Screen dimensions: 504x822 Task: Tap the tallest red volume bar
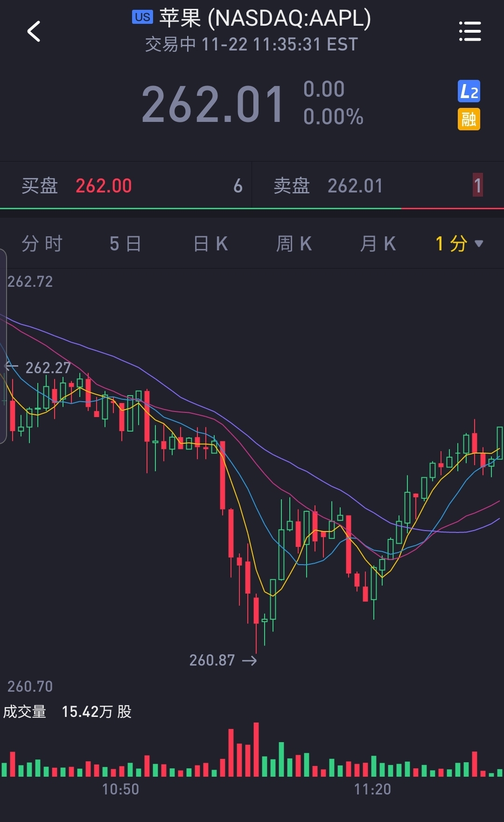[256, 749]
